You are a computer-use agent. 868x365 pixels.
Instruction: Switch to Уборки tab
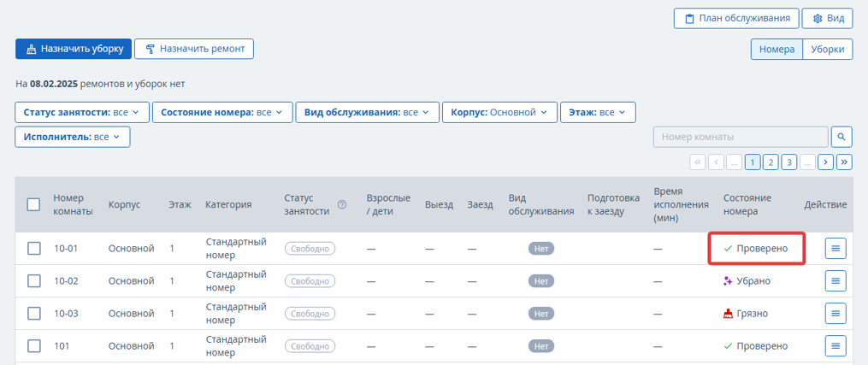coord(828,50)
